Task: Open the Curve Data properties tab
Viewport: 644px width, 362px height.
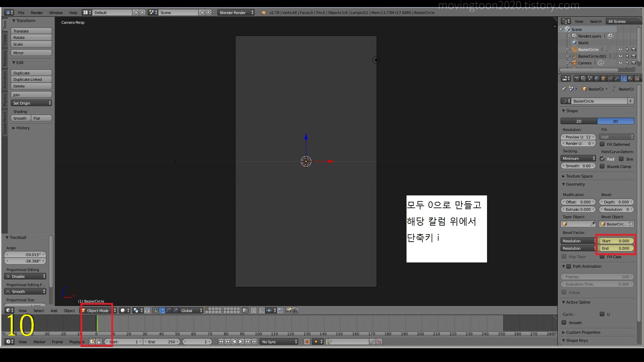Action: click(624, 78)
